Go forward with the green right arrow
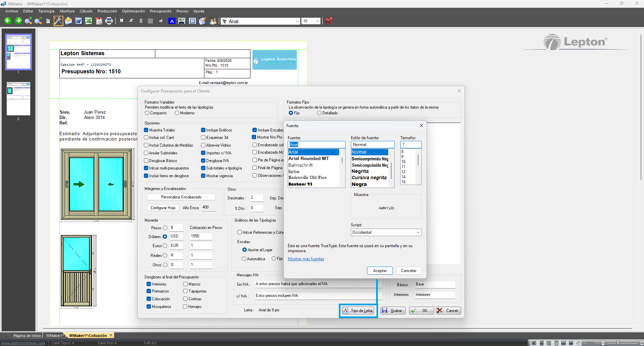This screenshot has width=644, height=346. pyautogui.click(x=18, y=21)
